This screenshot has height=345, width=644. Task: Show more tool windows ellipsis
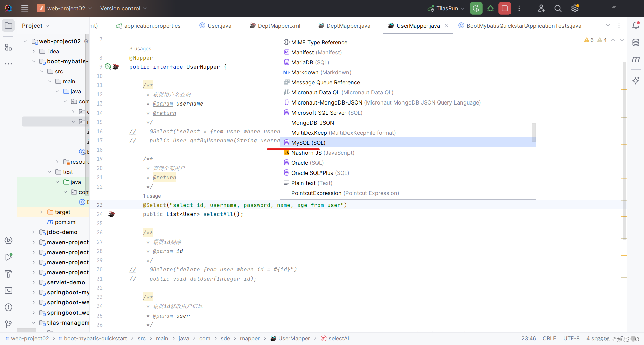click(9, 64)
